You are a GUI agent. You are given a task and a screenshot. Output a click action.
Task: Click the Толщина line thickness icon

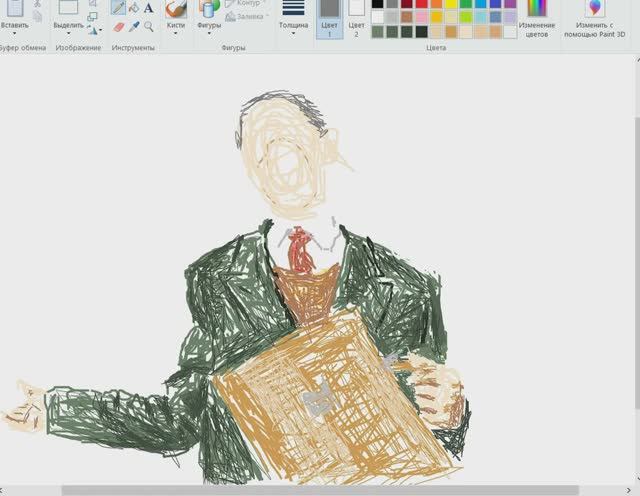293,7
